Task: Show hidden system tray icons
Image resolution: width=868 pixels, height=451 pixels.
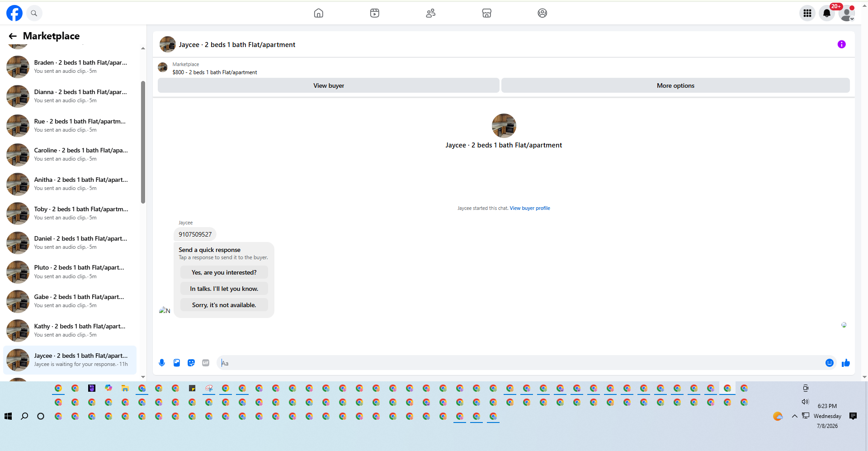Action: point(794,416)
